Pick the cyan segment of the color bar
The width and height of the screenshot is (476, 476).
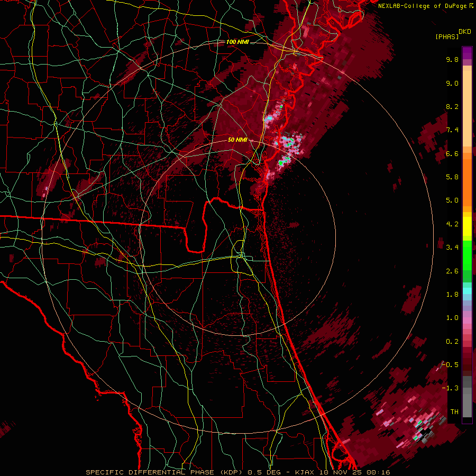(x=467, y=291)
